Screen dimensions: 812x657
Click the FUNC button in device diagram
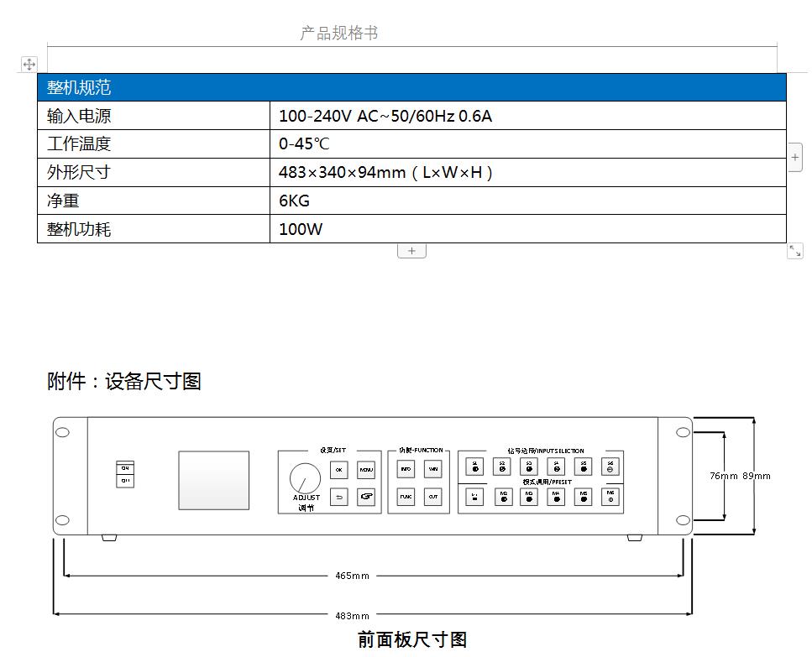tap(406, 497)
